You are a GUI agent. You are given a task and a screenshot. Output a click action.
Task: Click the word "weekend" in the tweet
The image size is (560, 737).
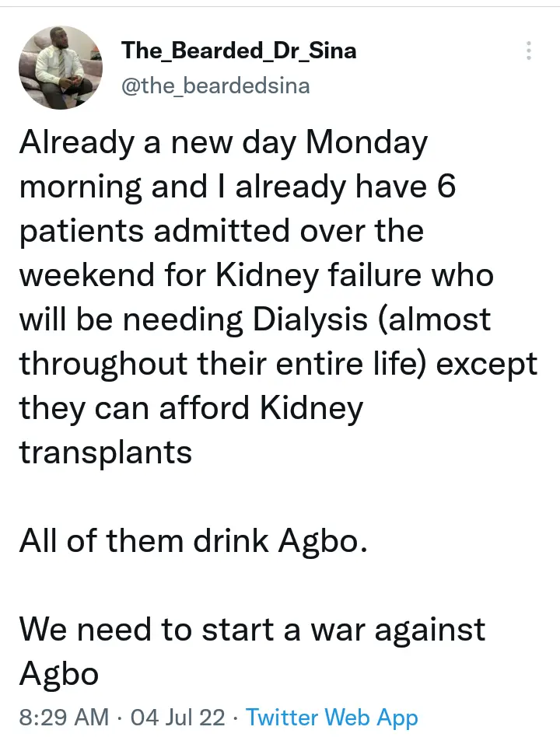[87, 274]
